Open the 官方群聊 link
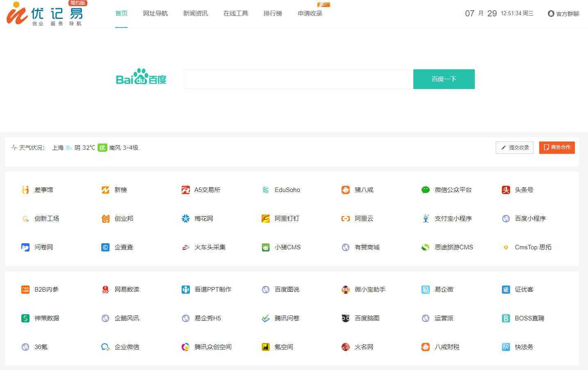The width and height of the screenshot is (588, 370). 563,14
